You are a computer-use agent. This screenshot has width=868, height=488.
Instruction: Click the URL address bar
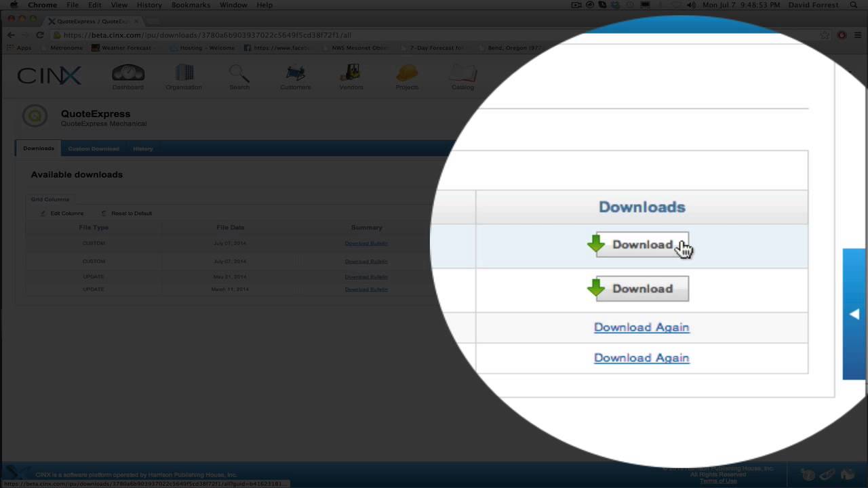point(434,35)
